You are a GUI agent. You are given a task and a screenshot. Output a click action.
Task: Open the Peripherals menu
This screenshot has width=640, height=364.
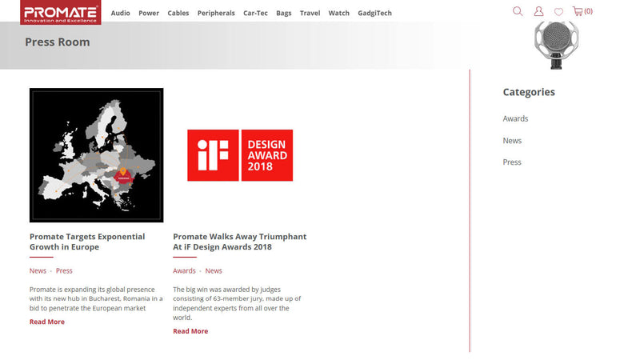click(x=216, y=13)
